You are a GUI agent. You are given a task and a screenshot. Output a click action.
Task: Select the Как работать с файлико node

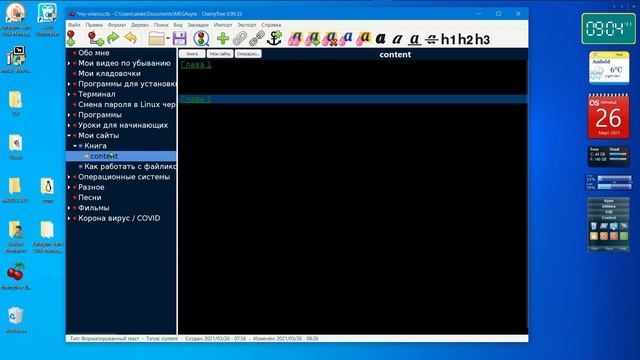pyautogui.click(x=130, y=167)
